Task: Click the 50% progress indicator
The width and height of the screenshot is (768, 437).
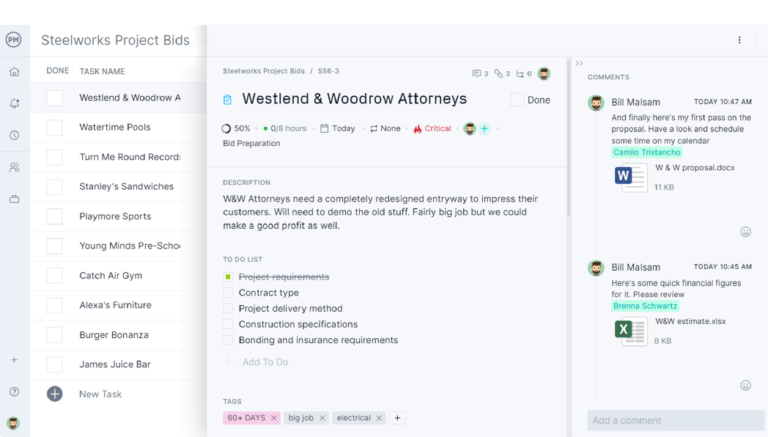Action: [x=236, y=129]
